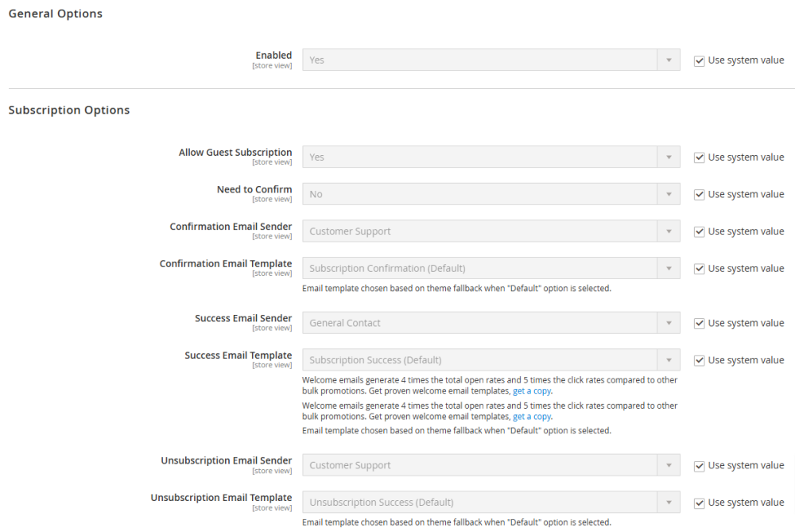Viewport: 795px width, 532px height.
Task: Open Unsubscription Email Sender dropdown
Action: 491,466
